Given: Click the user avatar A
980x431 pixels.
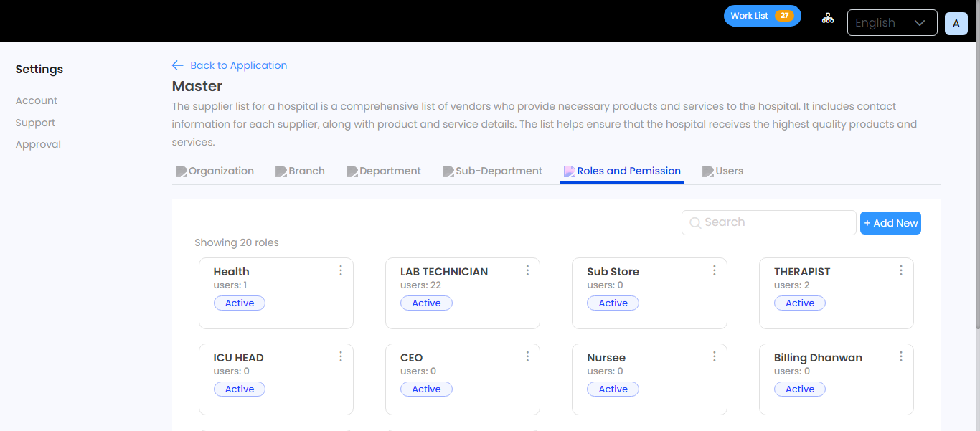Looking at the screenshot, I should (x=956, y=23).
